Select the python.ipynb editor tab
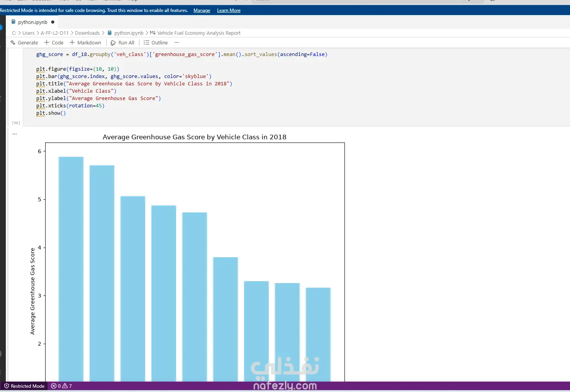 (32, 22)
